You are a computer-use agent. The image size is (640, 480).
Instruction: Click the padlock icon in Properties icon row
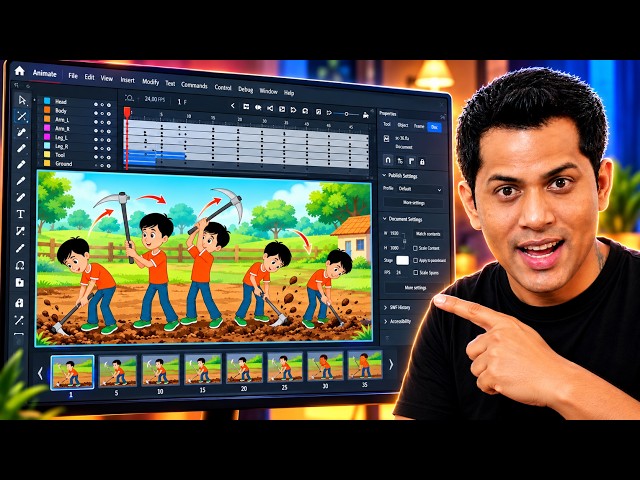[x=422, y=162]
